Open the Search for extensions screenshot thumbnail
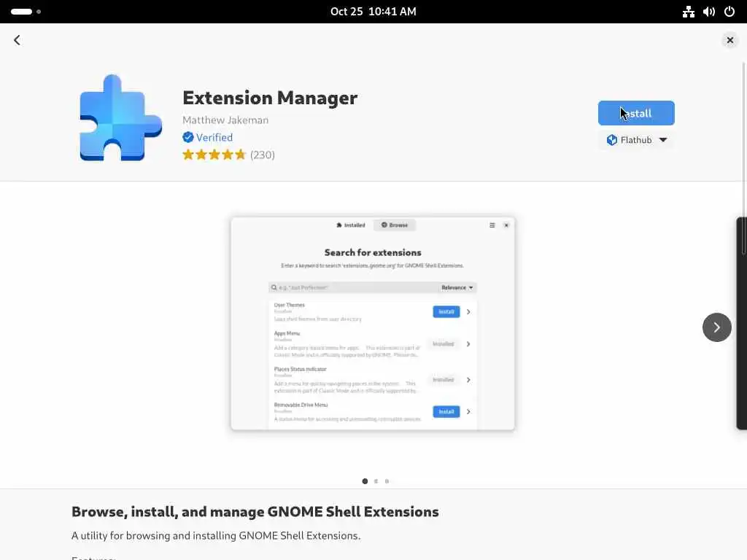The height and width of the screenshot is (560, 747). tap(373, 324)
